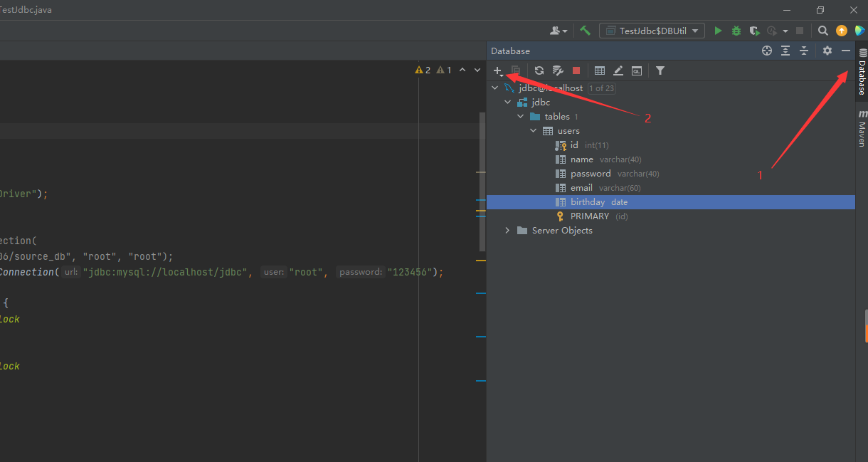Select the Database side tab
868x462 pixels.
coord(862,72)
